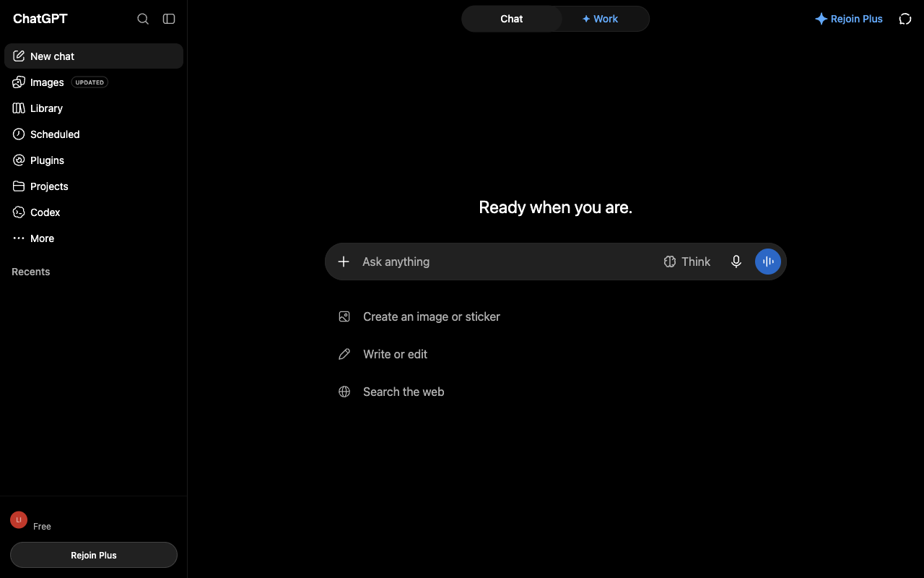Click the plus attach icon in the prompt box
Screen dimensions: 924x578
click(x=344, y=262)
